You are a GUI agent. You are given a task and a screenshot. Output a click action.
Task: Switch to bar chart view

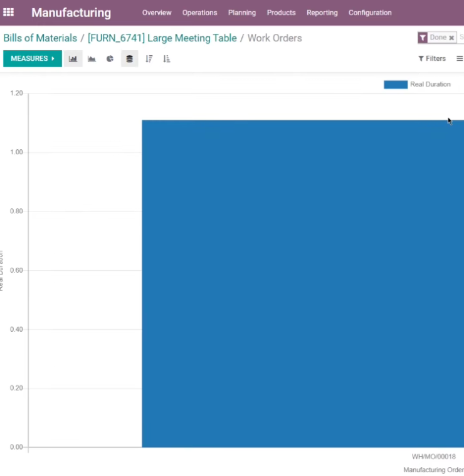click(x=73, y=58)
